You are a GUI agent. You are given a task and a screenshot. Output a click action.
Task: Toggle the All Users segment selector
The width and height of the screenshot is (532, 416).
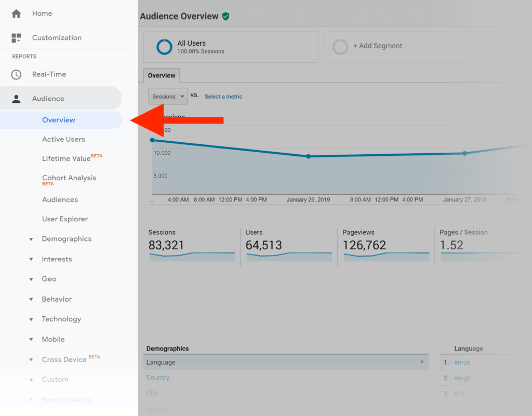164,46
